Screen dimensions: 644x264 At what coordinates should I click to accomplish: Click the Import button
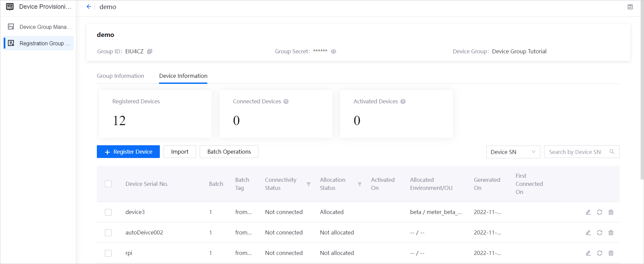[x=180, y=152]
